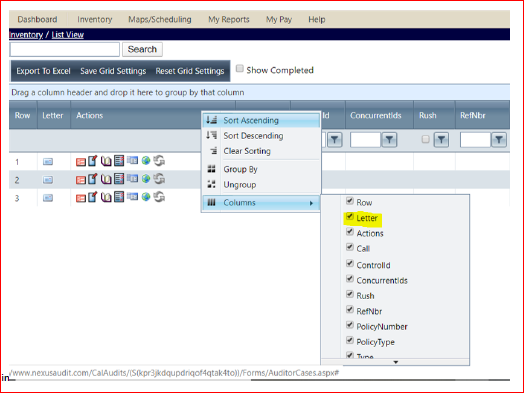The height and width of the screenshot is (393, 524).
Task: Open the checklist sheet icon in row 1
Action: pos(119,161)
